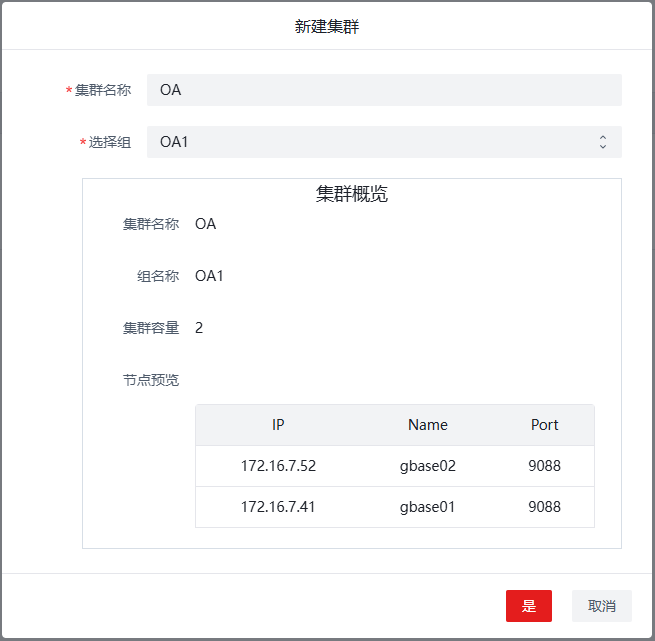Click the 集群名称 input field containing OA

coord(384,90)
